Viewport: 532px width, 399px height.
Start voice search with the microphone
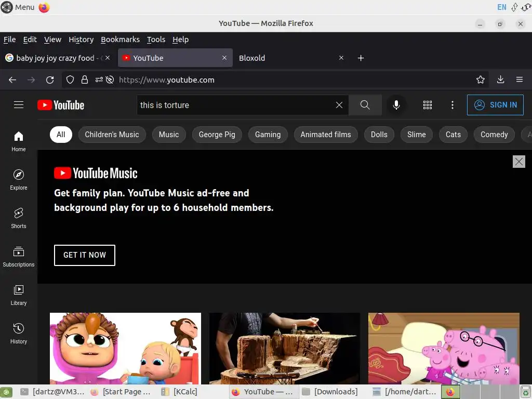coord(396,105)
